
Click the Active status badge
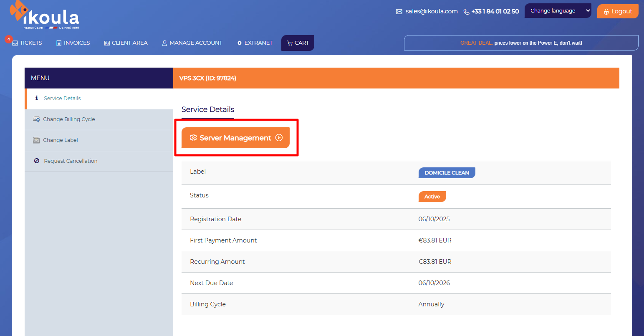[432, 197]
